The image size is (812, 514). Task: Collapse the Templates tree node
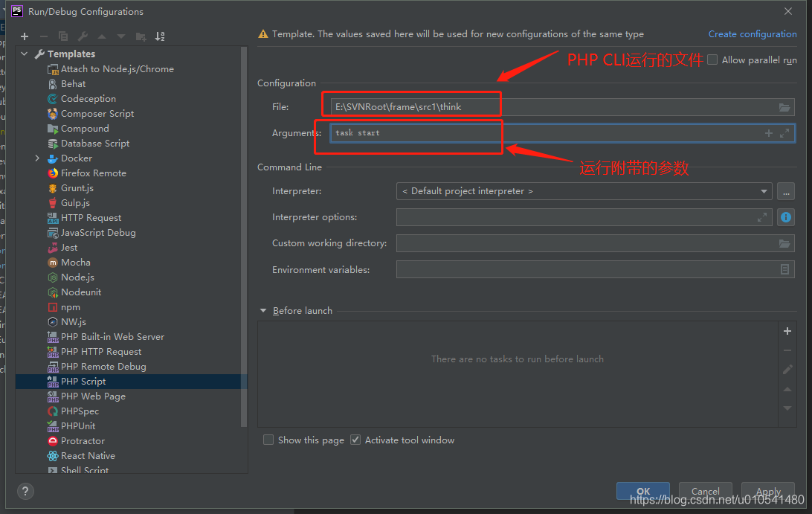25,54
